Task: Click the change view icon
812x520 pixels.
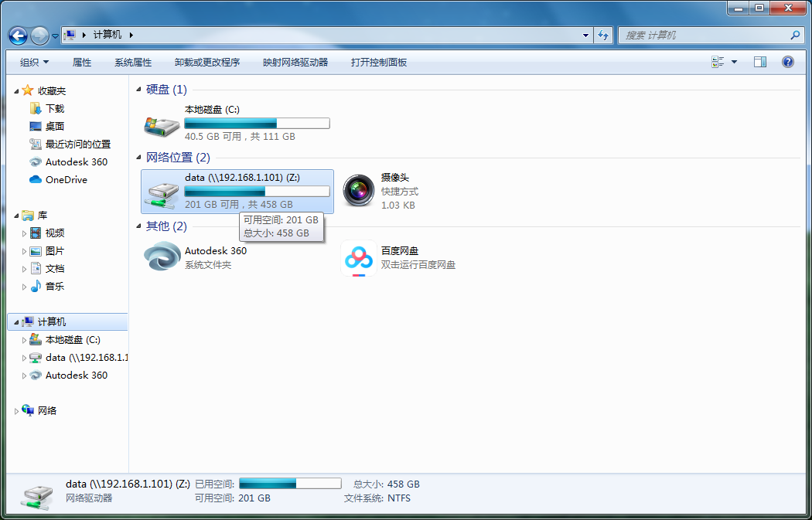Action: point(718,62)
